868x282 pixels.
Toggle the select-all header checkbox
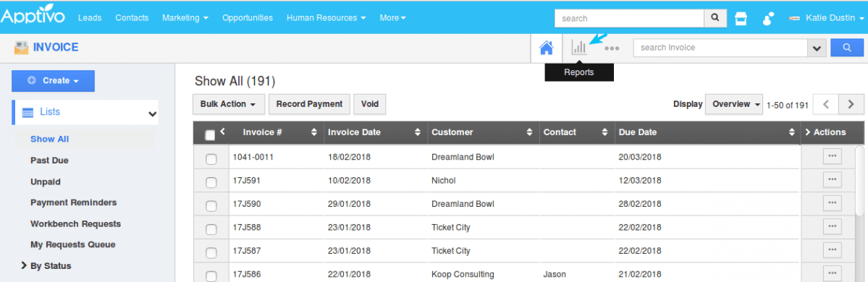[210, 135]
